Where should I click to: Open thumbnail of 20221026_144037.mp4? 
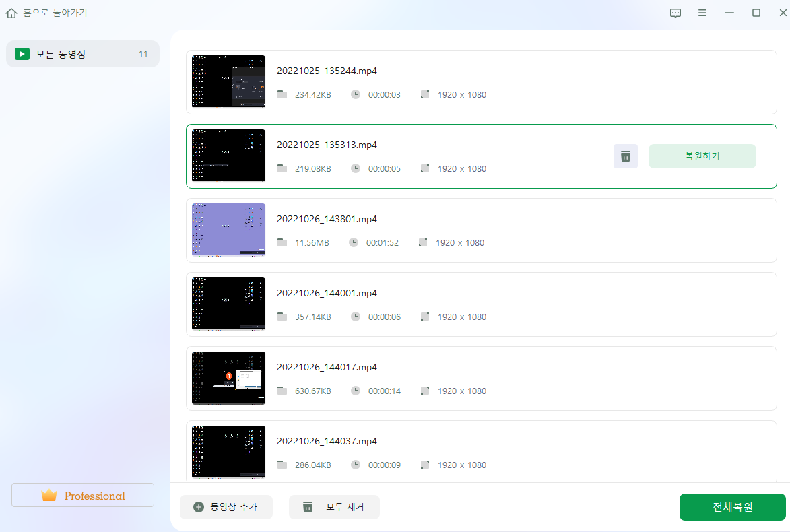tap(229, 452)
